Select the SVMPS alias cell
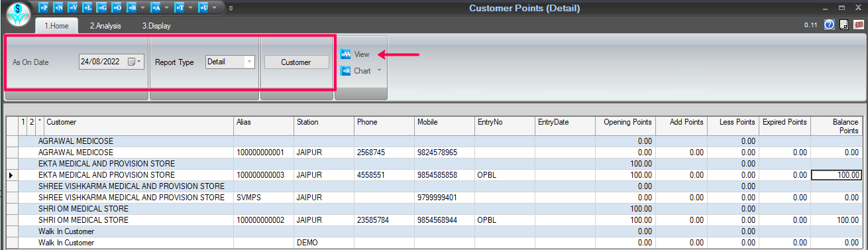Image resolution: width=868 pixels, height=250 pixels. coord(263,198)
